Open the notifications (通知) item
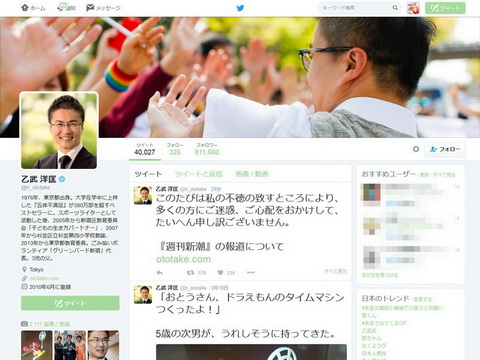The image size is (480, 360). coord(66,7)
